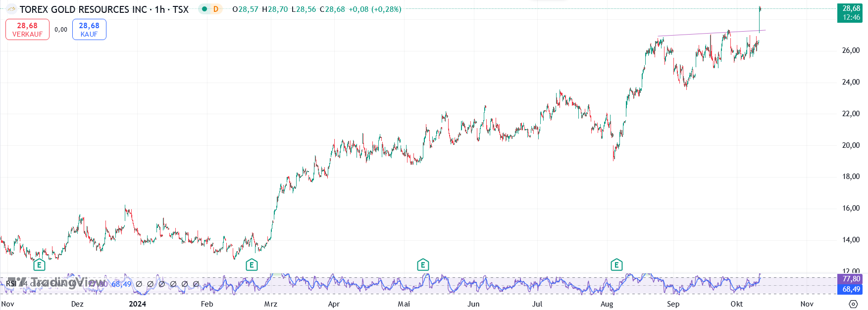Click the 0,00 spread value

click(x=61, y=30)
